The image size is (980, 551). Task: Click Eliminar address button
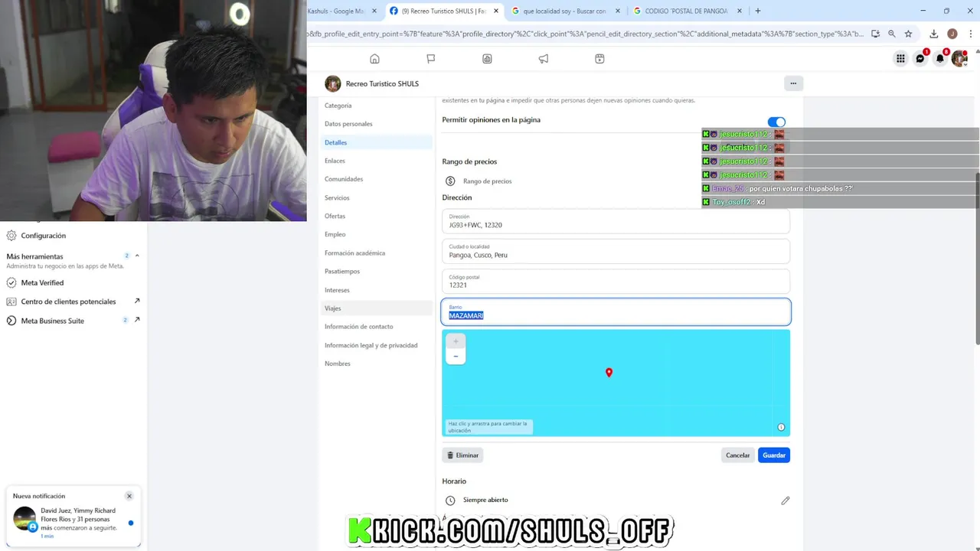(x=462, y=455)
